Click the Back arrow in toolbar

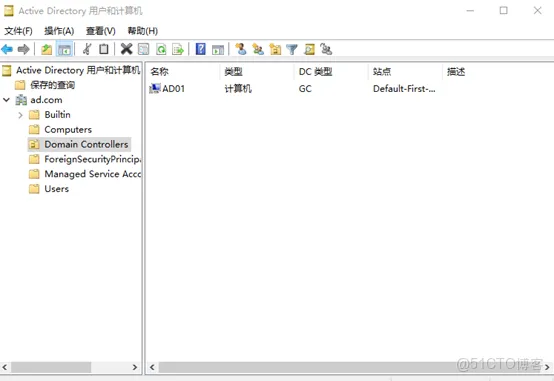coord(7,49)
